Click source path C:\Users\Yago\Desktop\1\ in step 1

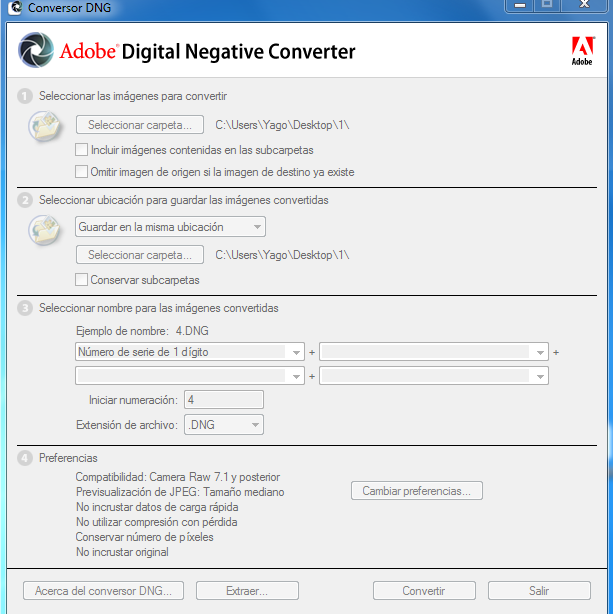(282, 125)
